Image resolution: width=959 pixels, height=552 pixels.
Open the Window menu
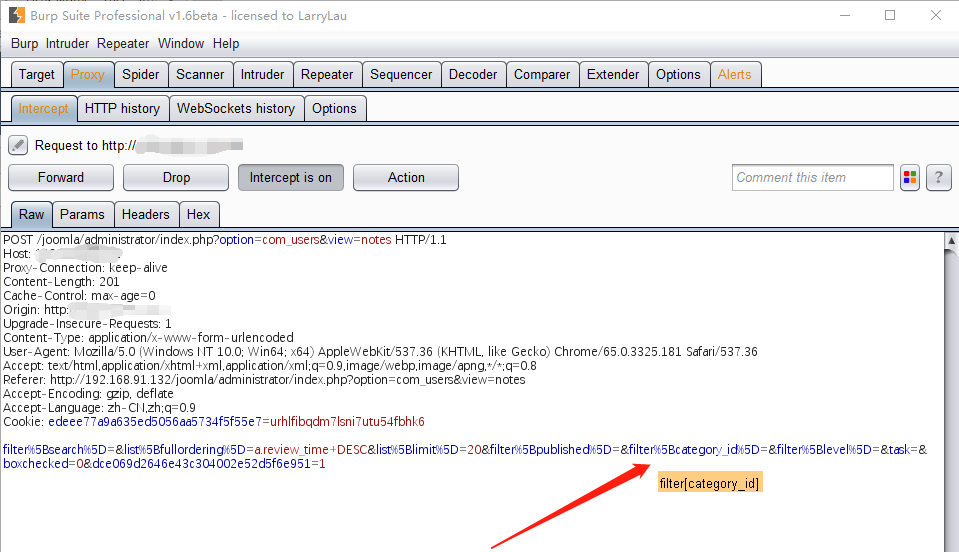point(181,43)
